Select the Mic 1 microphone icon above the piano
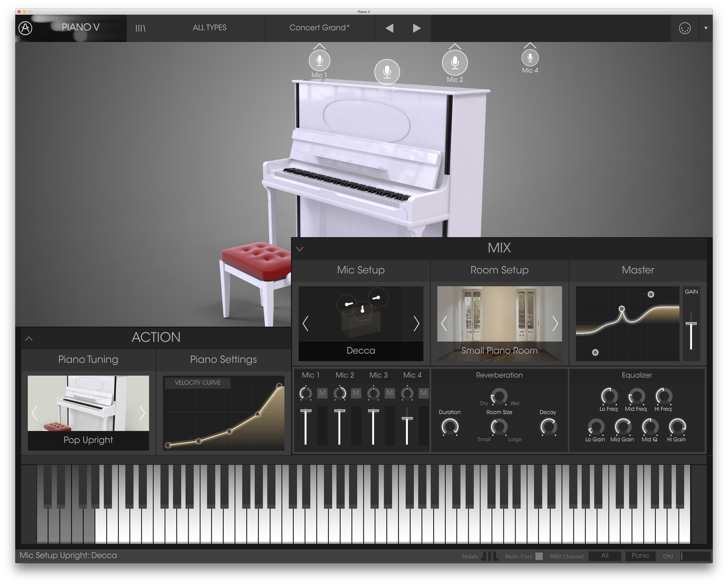 click(x=319, y=61)
